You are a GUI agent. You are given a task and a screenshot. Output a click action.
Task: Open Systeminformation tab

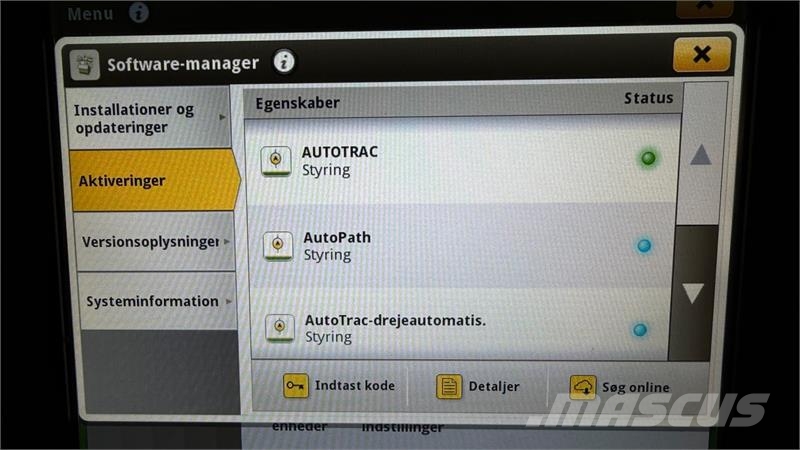point(158,301)
